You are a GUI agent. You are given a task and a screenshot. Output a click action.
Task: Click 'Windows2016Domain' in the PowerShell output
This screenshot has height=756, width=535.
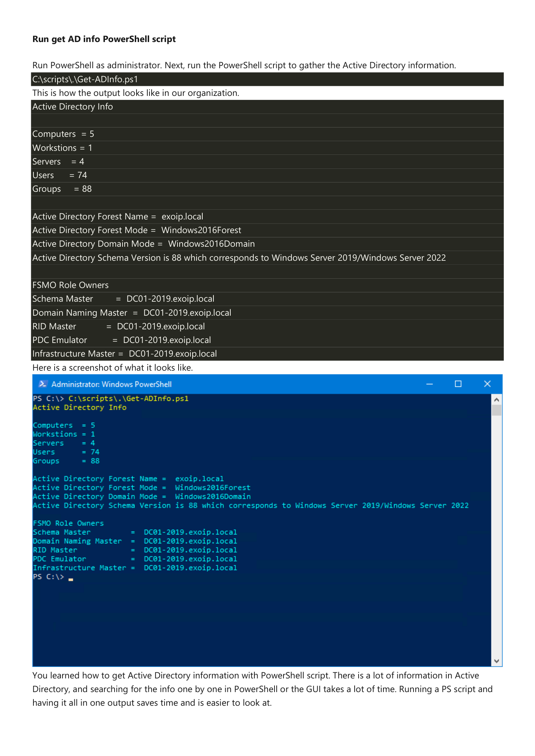[x=213, y=497]
